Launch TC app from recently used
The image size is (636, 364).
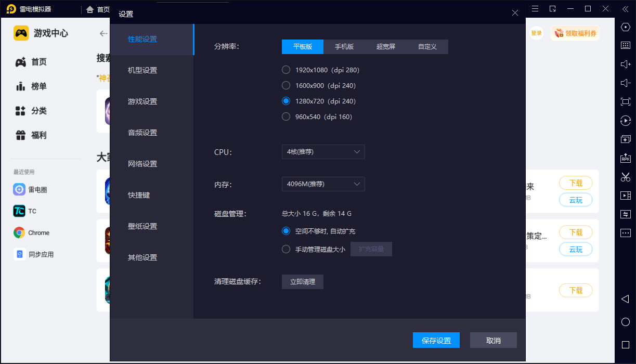tap(25, 211)
